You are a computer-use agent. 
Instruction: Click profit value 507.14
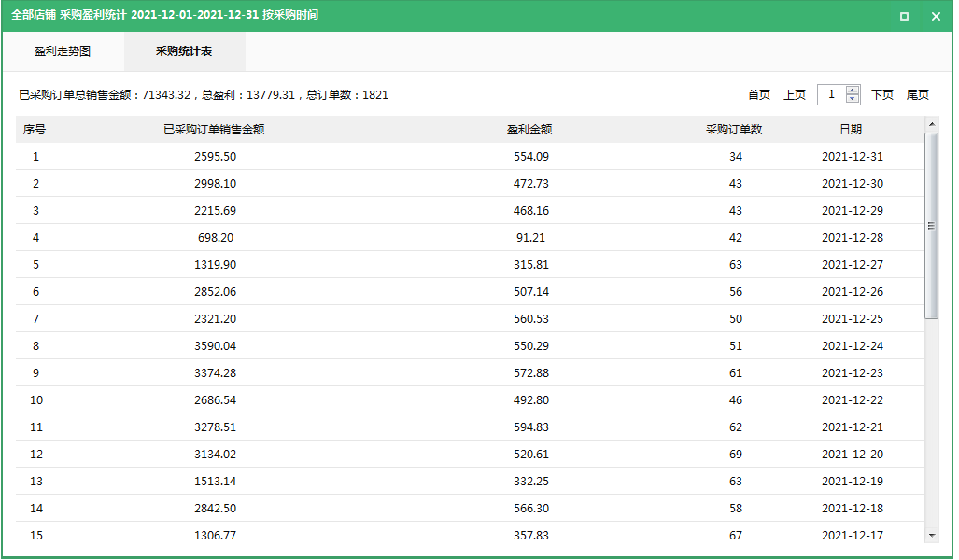tap(531, 291)
